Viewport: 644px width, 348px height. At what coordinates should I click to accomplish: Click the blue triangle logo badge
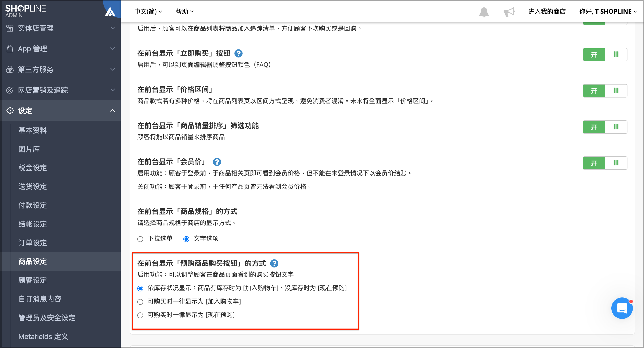pyautogui.click(x=110, y=11)
